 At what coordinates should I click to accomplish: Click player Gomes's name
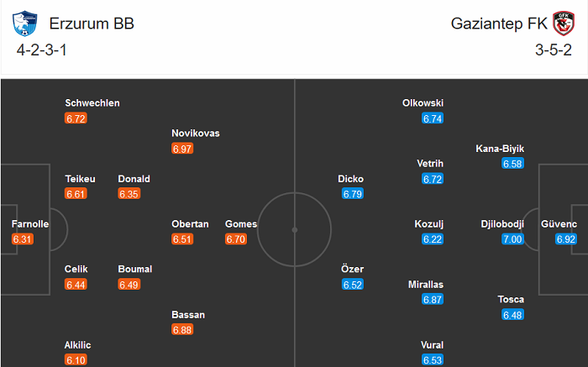(241, 224)
